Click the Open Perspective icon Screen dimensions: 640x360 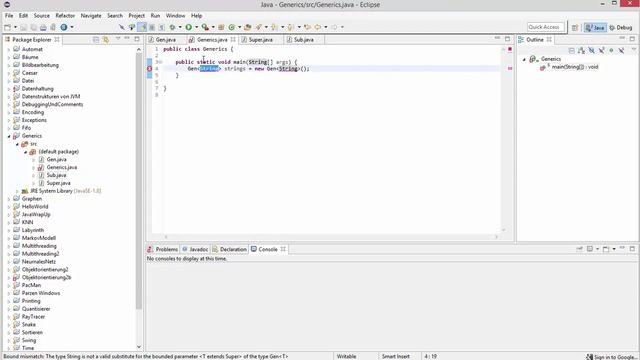(x=575, y=27)
